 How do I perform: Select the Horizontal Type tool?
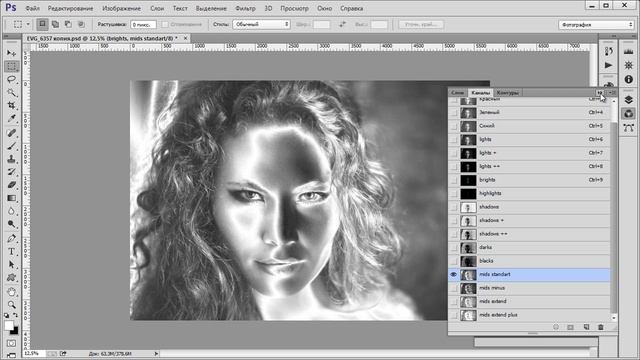click(11, 251)
